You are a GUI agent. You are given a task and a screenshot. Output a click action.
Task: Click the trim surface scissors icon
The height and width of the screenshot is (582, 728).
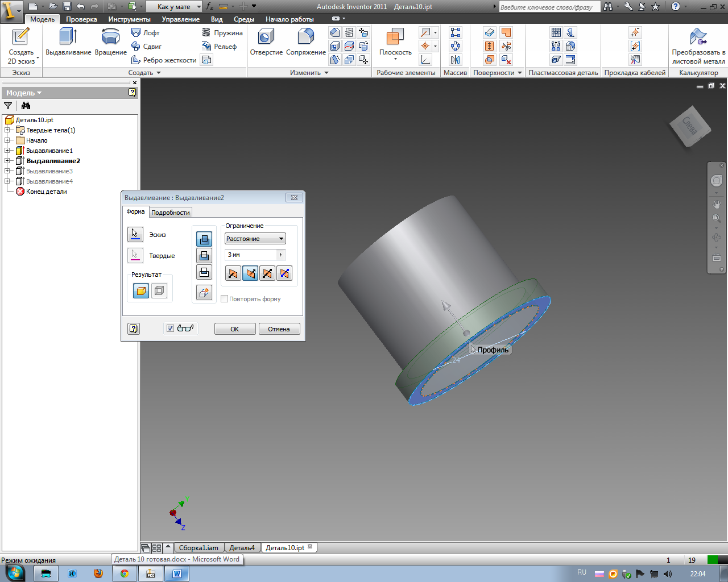click(506, 46)
